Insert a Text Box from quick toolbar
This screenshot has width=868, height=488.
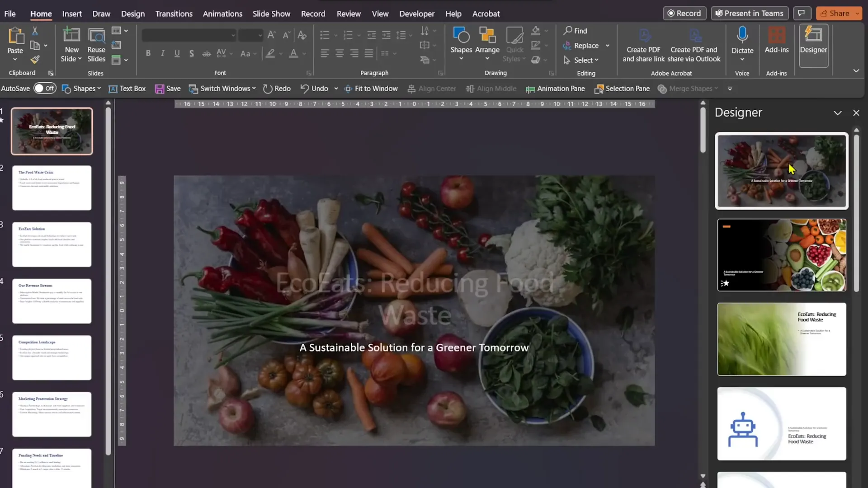[127, 89]
